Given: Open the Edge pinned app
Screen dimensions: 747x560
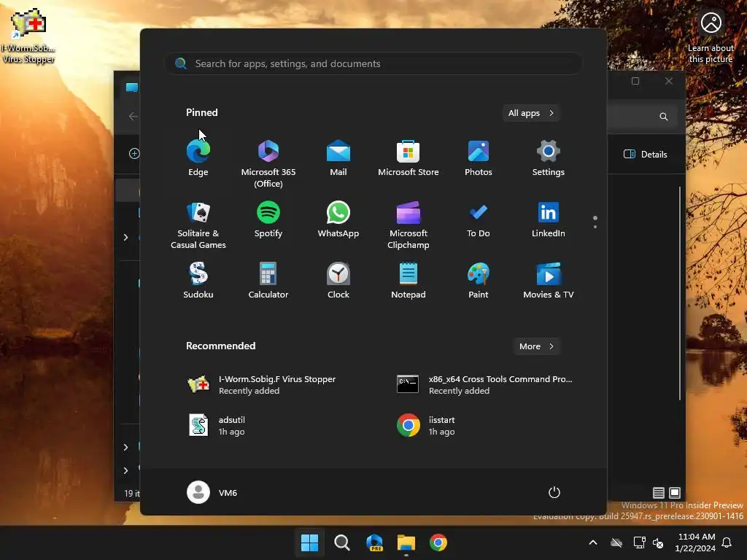Looking at the screenshot, I should coord(198,158).
